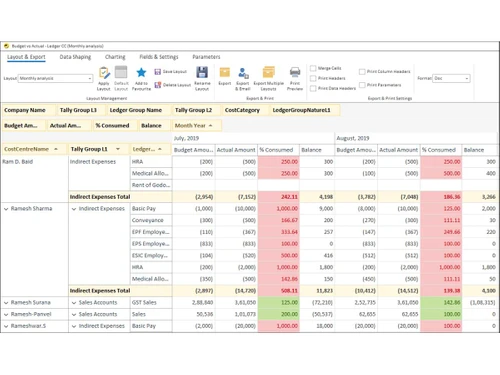Check the Print Column Headers option
Image resolution: width=500 pixels, height=375 pixels.
coord(362,72)
